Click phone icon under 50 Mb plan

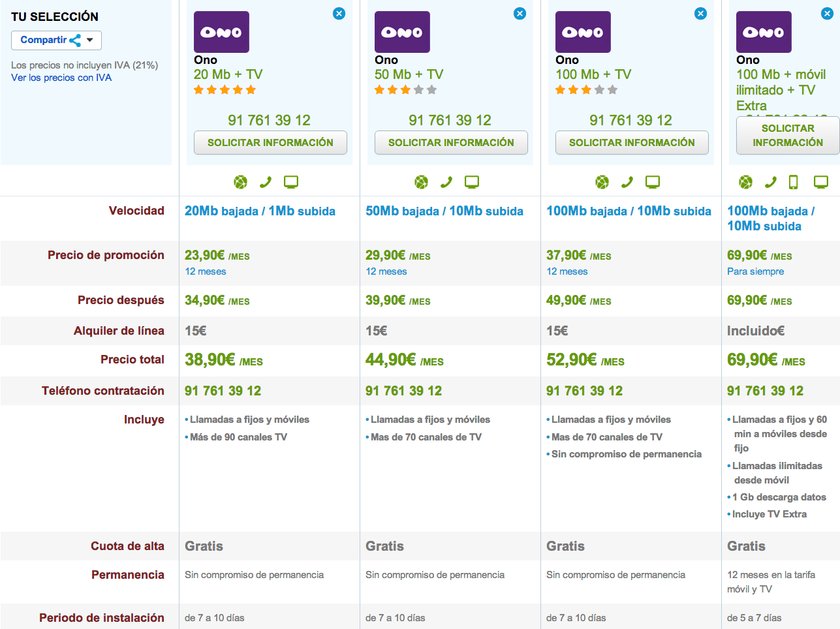coord(446,182)
